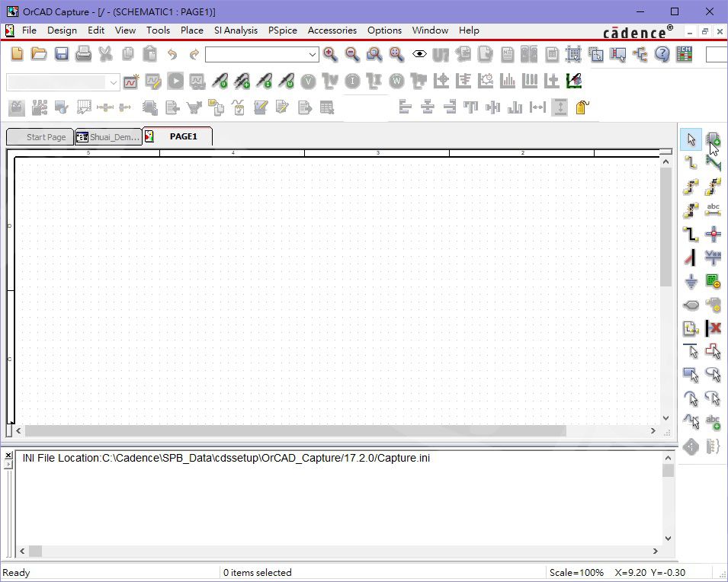Choose the Place Hierarchical Block tool

pos(714,281)
